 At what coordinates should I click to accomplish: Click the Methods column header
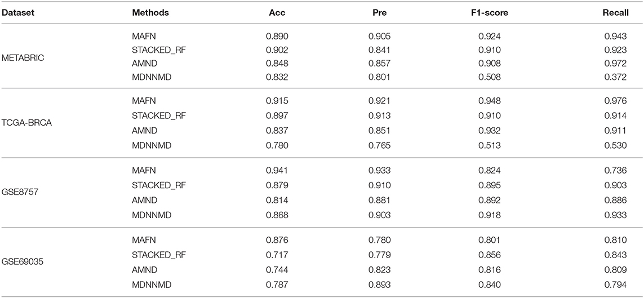150,13
